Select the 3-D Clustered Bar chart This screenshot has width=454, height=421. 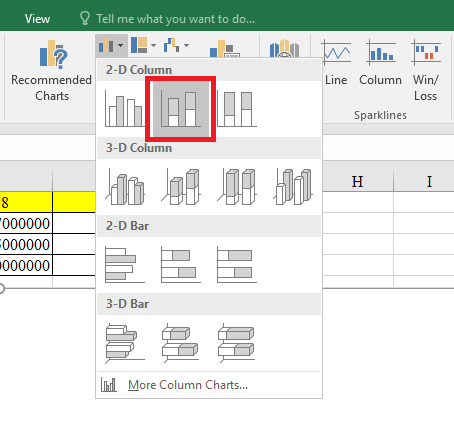coord(125,343)
